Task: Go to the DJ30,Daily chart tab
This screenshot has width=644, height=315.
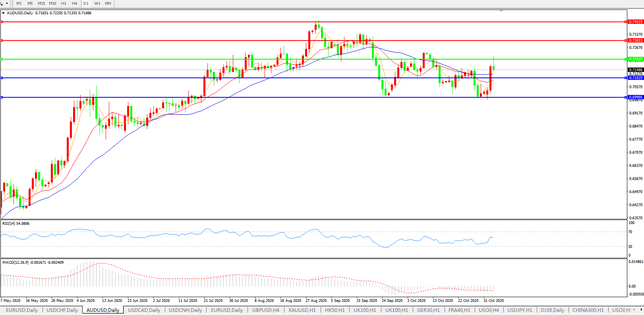Action: (x=552, y=310)
